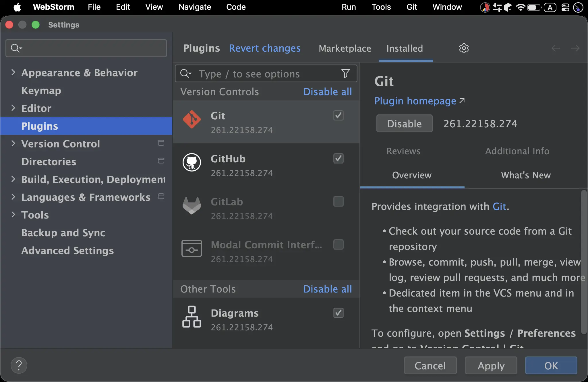Enable the GitLab plugin checkbox
This screenshot has width=588, height=382.
tap(339, 201)
